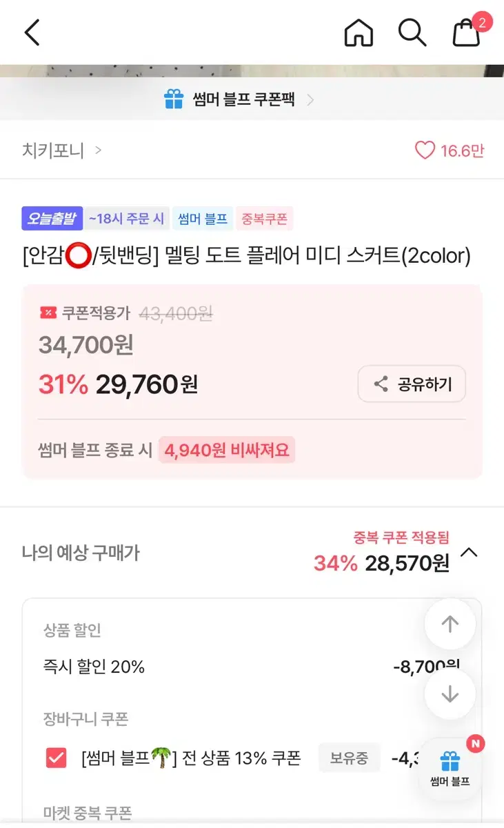The height and width of the screenshot is (828, 504).
Task: Tap the 썸머 블프 blue tag
Action: pos(203,219)
